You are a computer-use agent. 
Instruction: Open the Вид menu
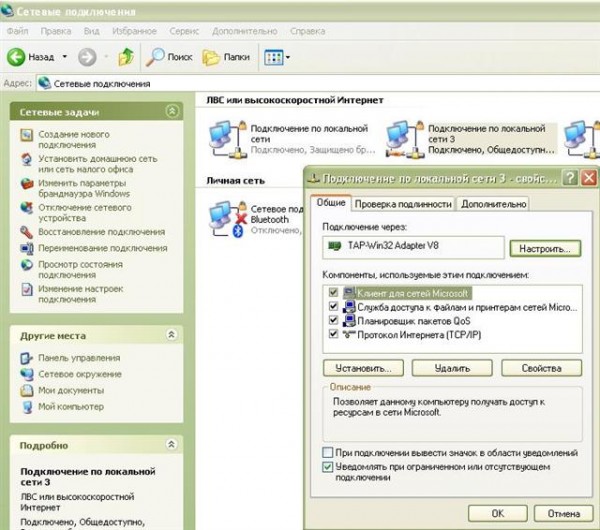(x=92, y=31)
